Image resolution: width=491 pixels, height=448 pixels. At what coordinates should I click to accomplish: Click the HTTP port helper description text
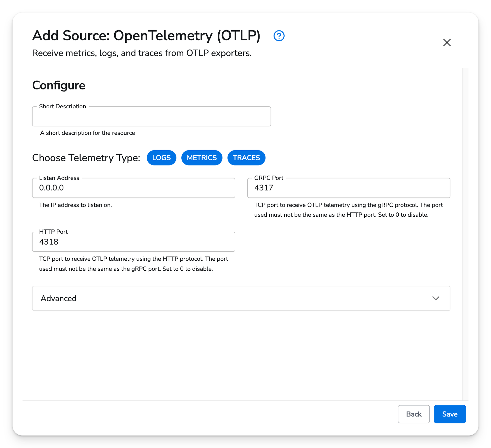coord(133,264)
